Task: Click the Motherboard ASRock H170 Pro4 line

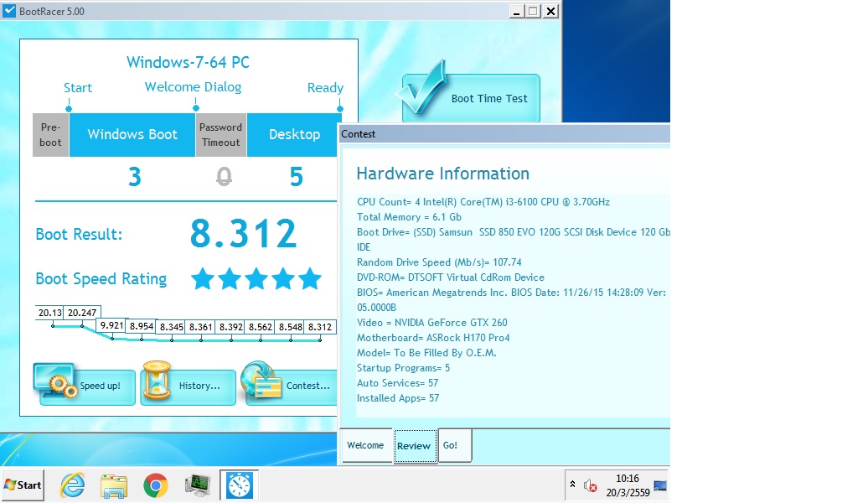Action: click(x=433, y=337)
